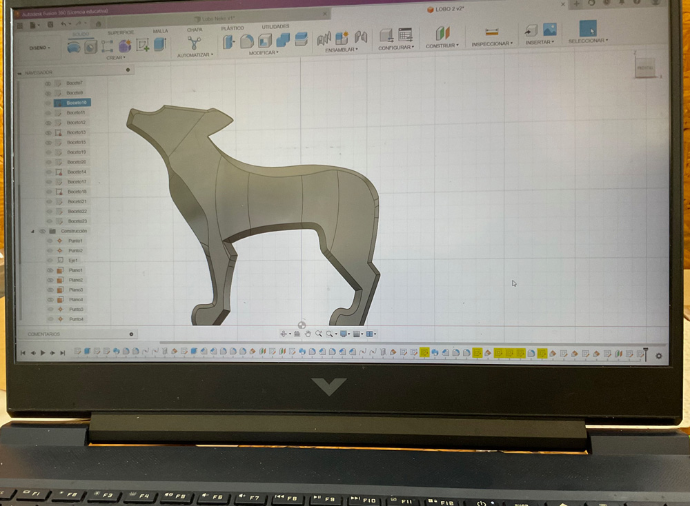
Task: Toggle visibility of Eje1
Action: (x=50, y=260)
